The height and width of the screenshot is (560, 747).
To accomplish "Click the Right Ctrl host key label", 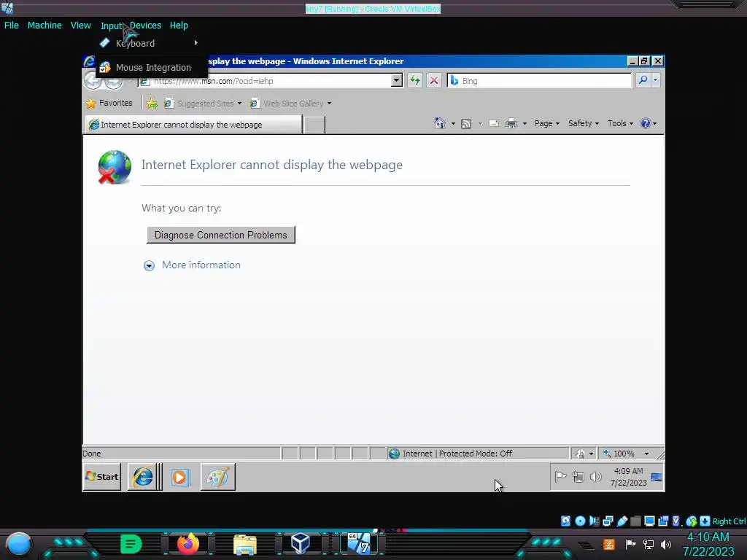I will click(729, 521).
